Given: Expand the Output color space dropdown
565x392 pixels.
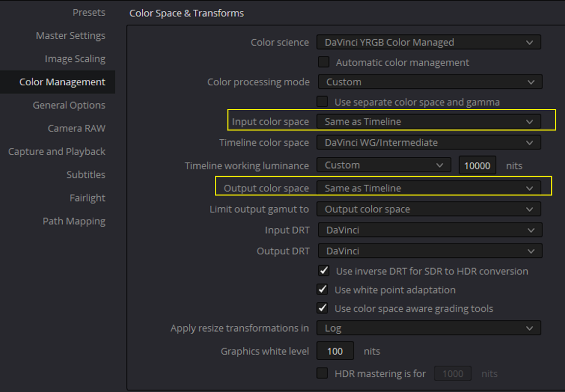Looking at the screenshot, I should (429, 188).
